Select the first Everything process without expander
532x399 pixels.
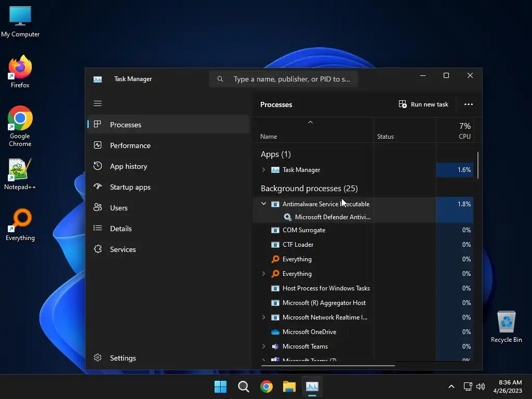pyautogui.click(x=363, y=259)
